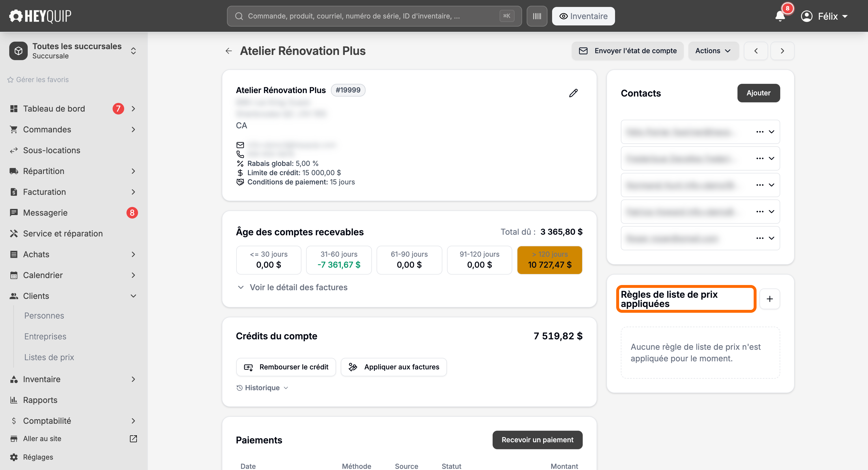
Task: Select Listes de prix under Clients
Action: [49, 357]
